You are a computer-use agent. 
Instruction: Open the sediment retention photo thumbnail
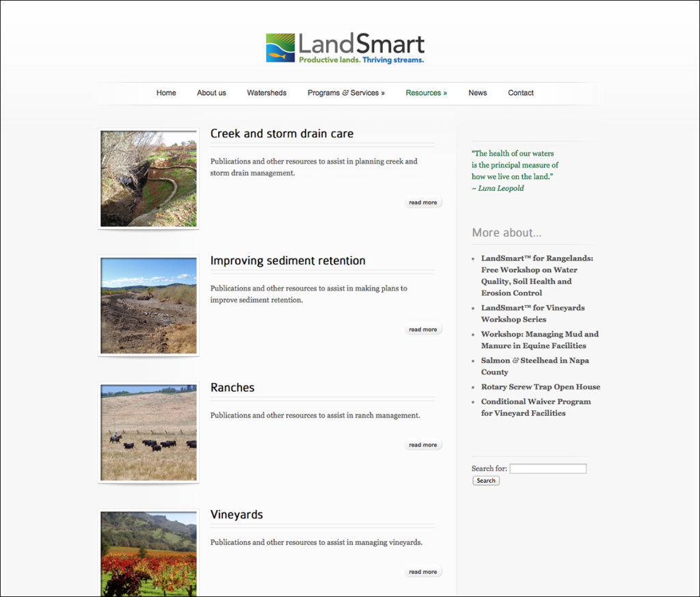[148, 306]
